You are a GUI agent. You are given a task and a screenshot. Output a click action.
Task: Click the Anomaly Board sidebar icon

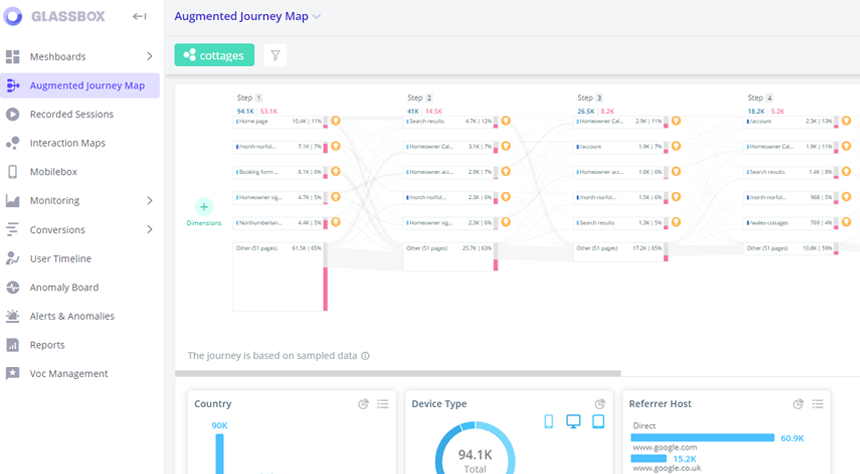pyautogui.click(x=12, y=287)
